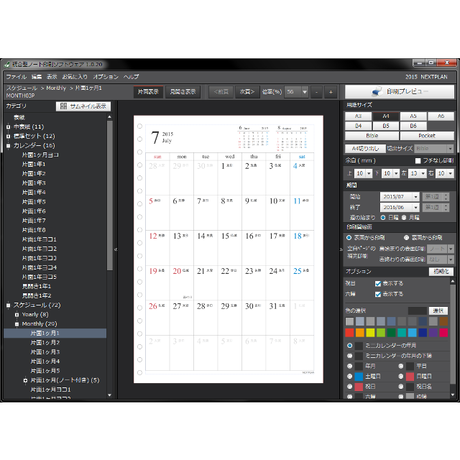Open the ファイル menu
Image resolution: width=460 pixels, height=460 pixels.
pyautogui.click(x=16, y=77)
